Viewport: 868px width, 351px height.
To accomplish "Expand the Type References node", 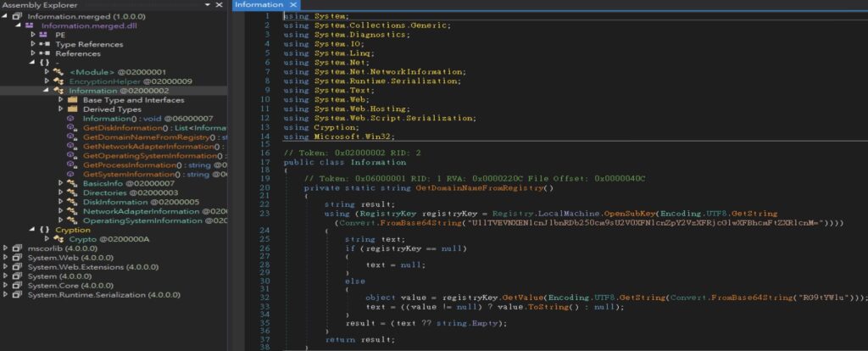I will [x=32, y=44].
